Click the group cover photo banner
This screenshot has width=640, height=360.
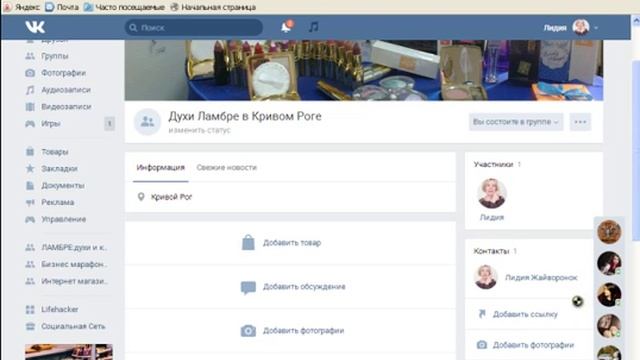[364, 70]
